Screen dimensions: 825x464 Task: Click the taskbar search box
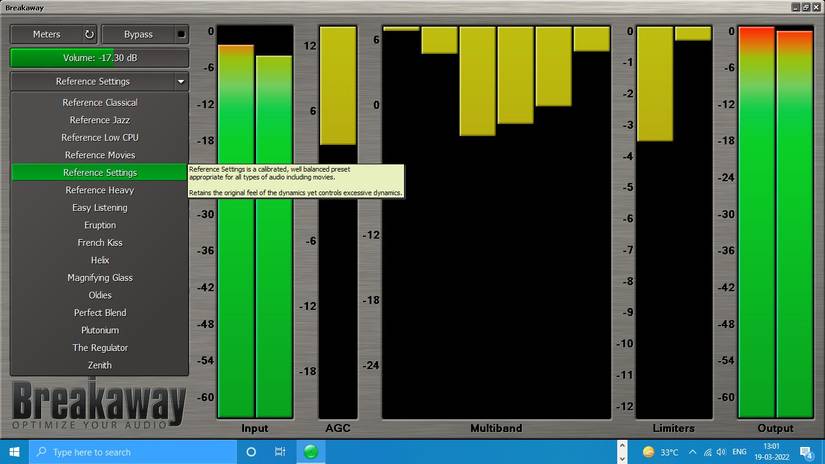click(x=133, y=452)
